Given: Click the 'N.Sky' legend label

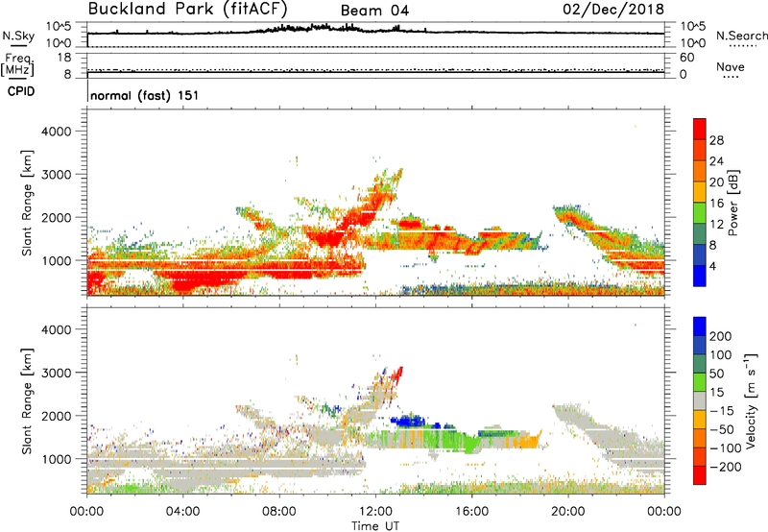Looking at the screenshot, I should pos(18,36).
